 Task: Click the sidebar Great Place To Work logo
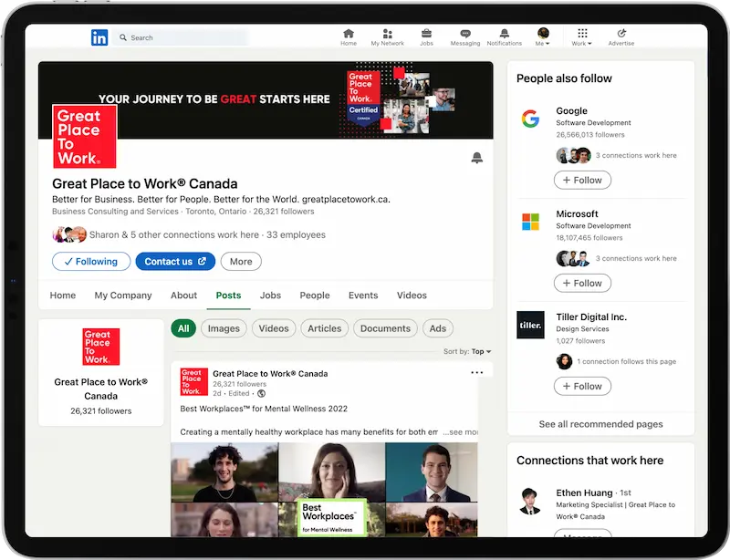click(101, 347)
